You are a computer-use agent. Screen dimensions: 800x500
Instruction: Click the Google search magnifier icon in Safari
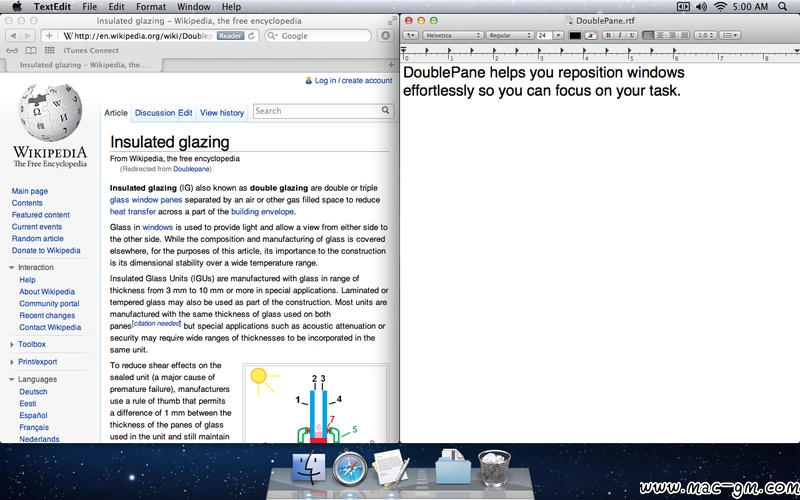(272, 36)
